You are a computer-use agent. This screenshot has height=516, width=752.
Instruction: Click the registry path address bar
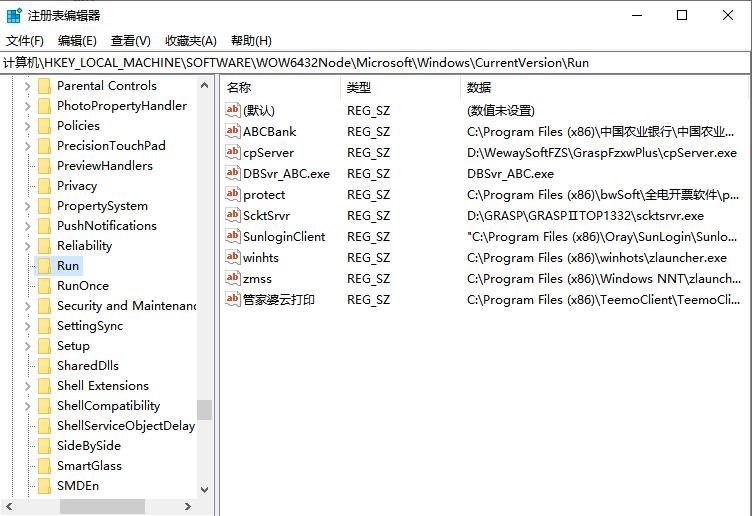click(375, 63)
